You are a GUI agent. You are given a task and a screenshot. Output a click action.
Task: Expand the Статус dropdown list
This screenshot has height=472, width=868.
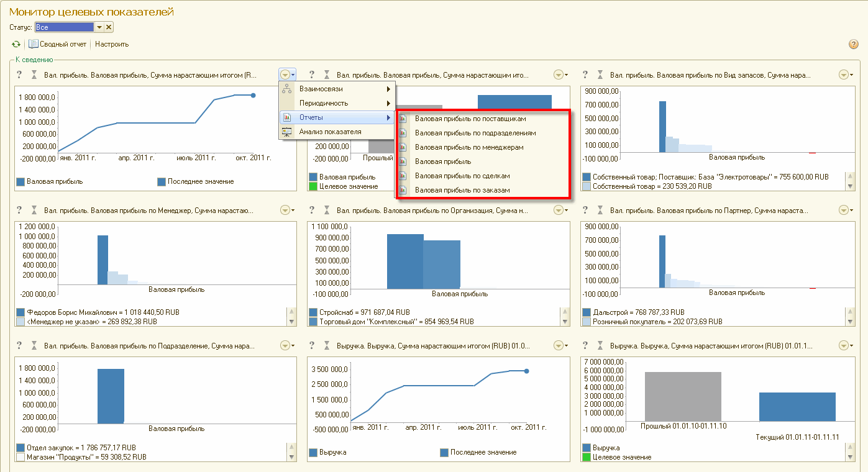(99, 27)
